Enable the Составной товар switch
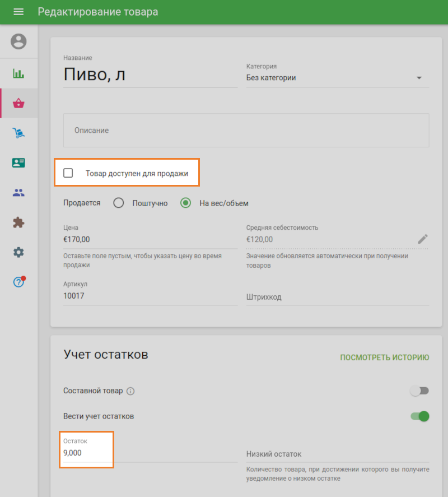The height and width of the screenshot is (497, 448). pyautogui.click(x=419, y=391)
